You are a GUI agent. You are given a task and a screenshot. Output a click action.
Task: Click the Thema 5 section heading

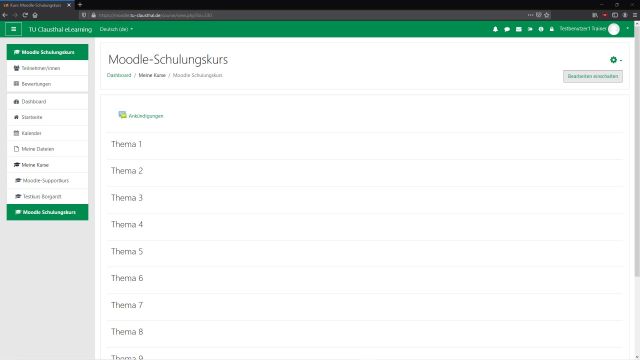127,251
